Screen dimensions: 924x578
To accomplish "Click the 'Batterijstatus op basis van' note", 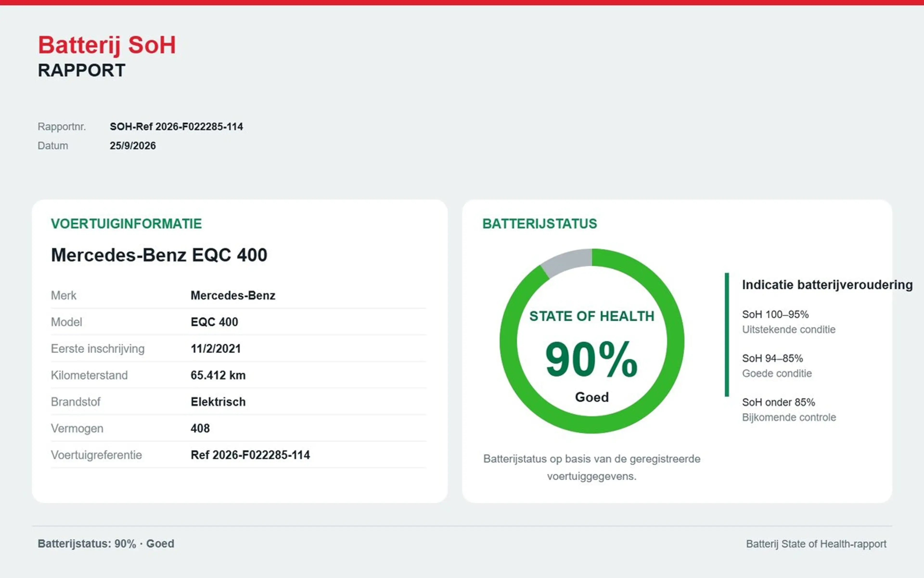I will (592, 467).
